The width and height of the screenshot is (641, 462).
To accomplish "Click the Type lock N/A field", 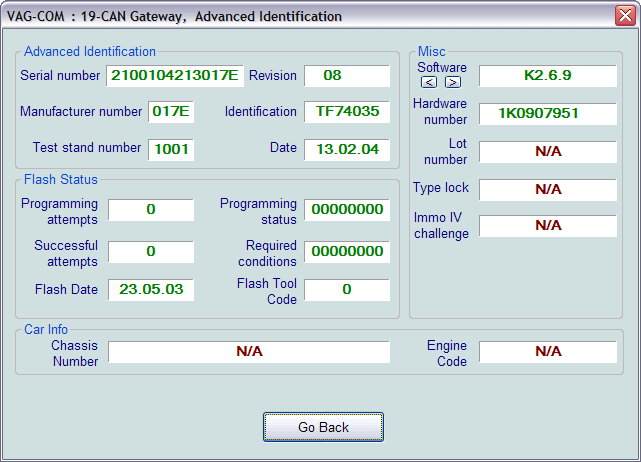I will 548,190.
